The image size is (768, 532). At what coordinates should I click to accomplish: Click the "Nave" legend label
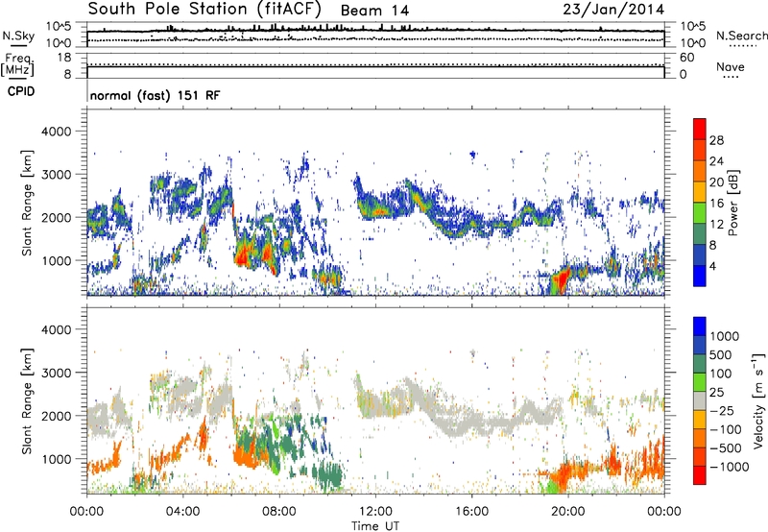pos(731,66)
